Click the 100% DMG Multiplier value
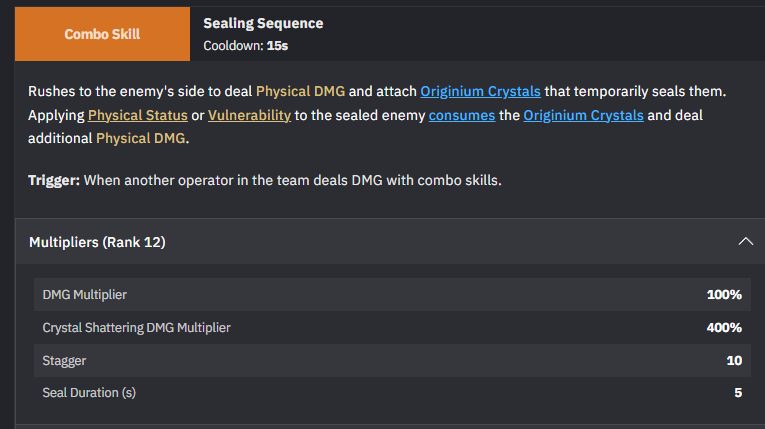The width and height of the screenshot is (765, 429). 724,295
